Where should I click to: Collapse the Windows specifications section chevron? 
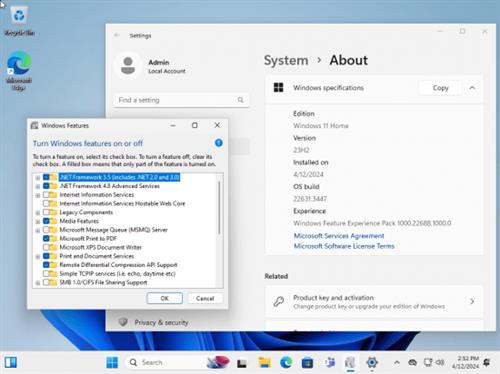point(472,88)
